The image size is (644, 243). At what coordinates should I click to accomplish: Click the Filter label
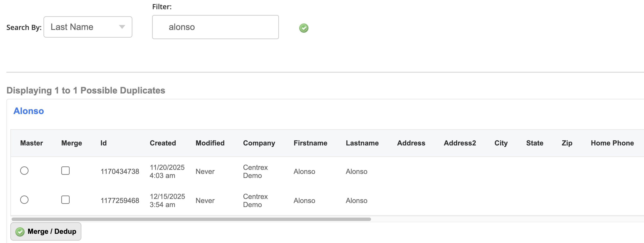[162, 7]
